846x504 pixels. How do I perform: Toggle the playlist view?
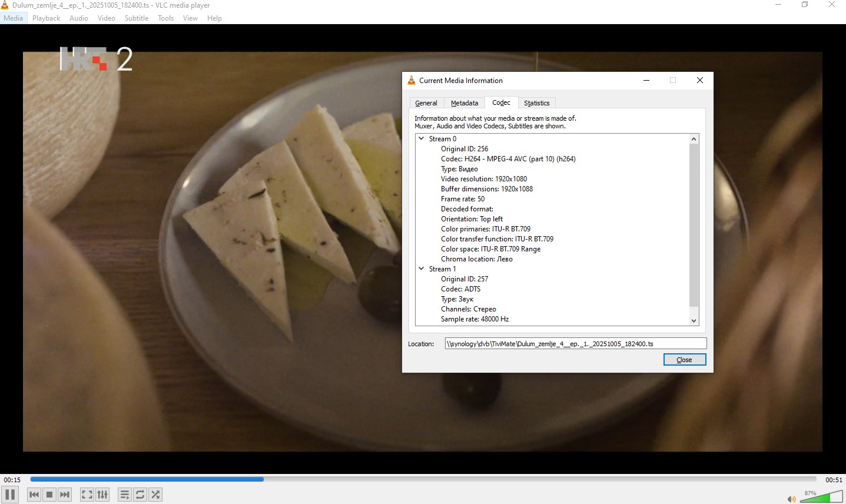pos(125,495)
